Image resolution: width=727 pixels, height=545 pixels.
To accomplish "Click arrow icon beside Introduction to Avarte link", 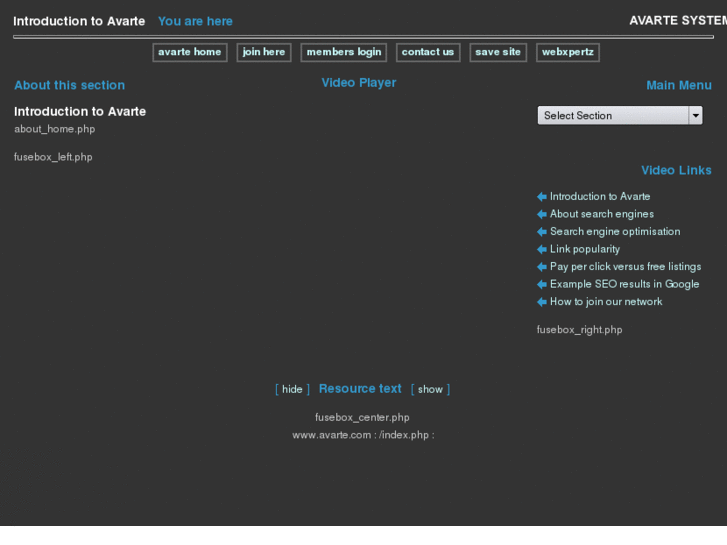I will pos(542,197).
